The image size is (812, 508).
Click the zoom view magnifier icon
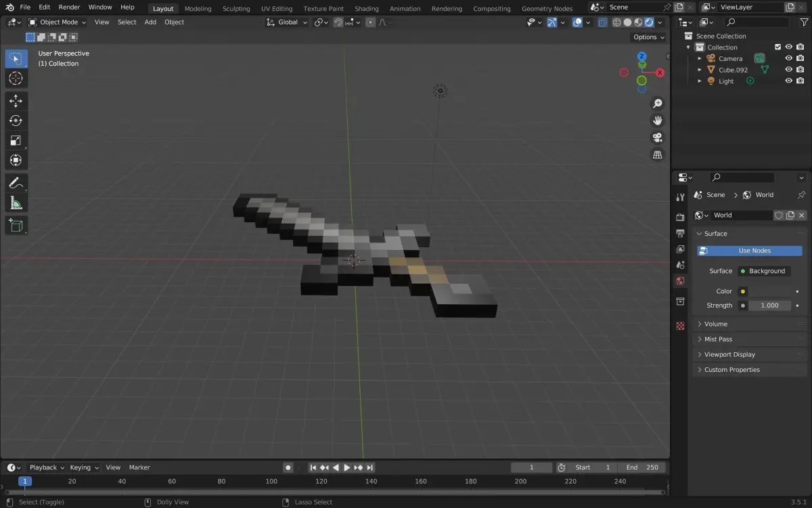[657, 104]
